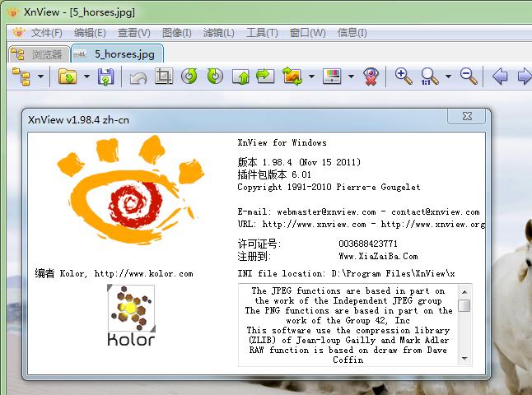532x395 pixels.
Task: Expand dropdown arrow next to color adjust icon
Action: click(351, 77)
